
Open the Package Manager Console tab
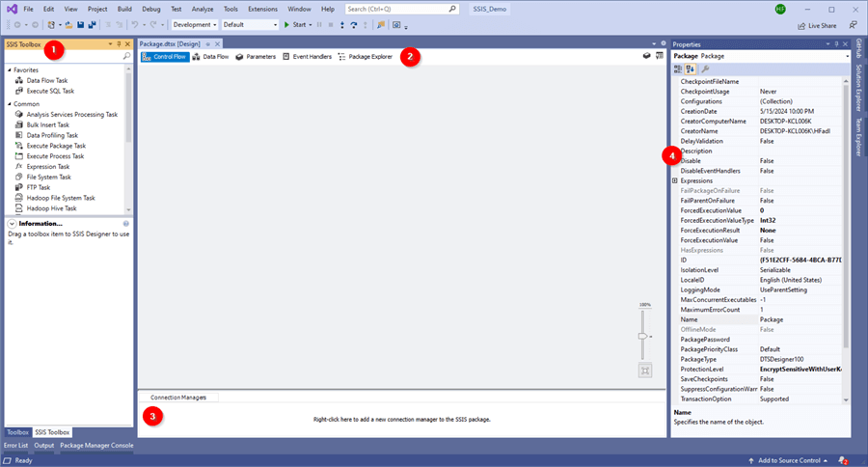96,446
